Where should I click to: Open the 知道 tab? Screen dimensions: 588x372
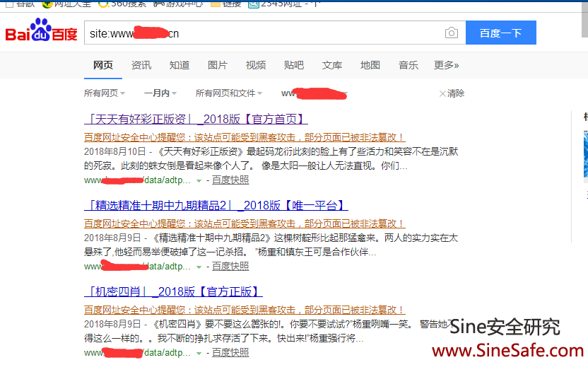pyautogui.click(x=180, y=65)
